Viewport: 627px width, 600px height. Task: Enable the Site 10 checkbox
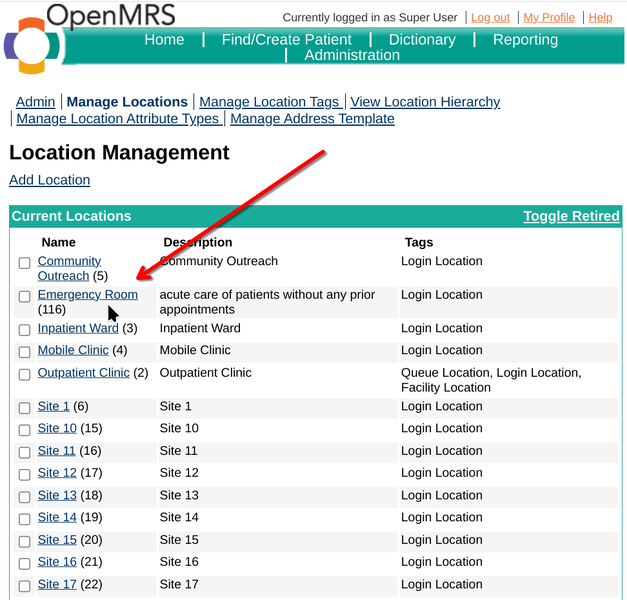25,430
